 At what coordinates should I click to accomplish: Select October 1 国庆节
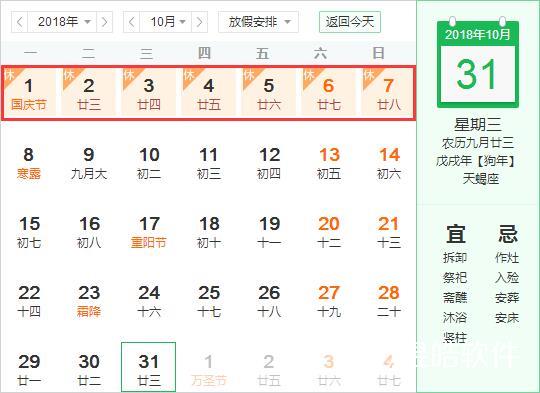(29, 92)
